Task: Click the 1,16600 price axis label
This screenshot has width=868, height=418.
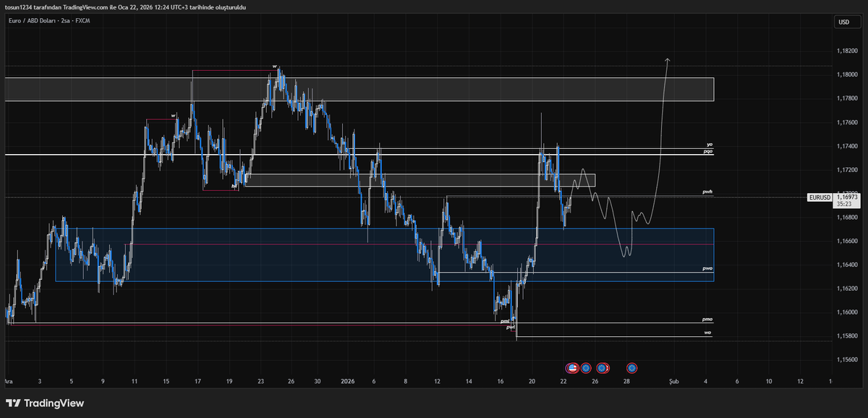Action: tap(847, 241)
